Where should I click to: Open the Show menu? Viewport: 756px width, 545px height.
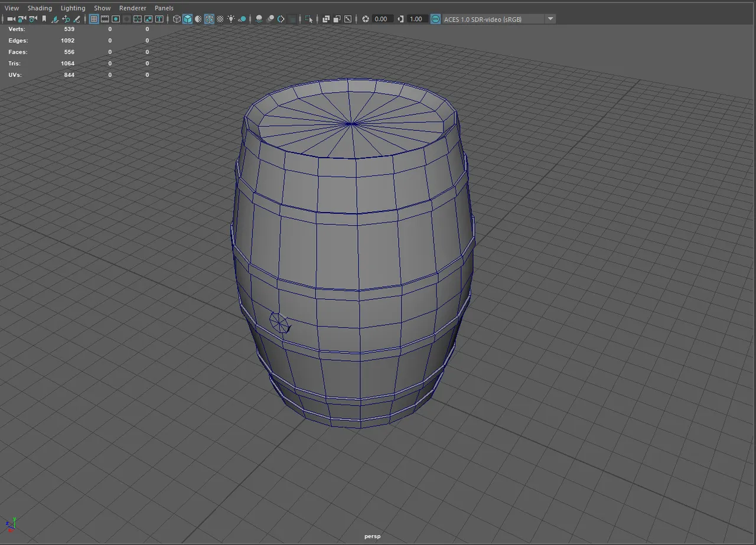[102, 8]
